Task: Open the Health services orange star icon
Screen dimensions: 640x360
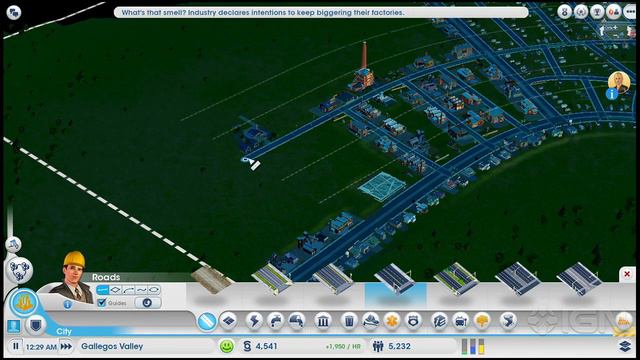Action: tap(392, 321)
